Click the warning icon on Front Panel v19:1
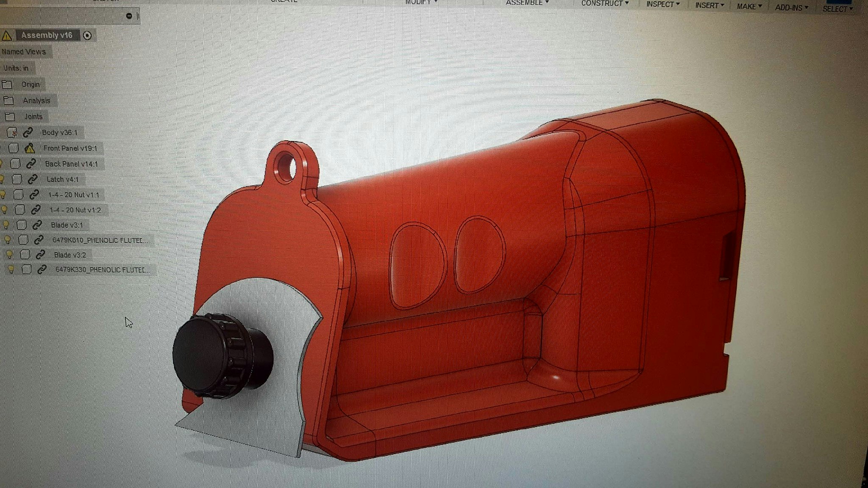The image size is (868, 488). point(30,148)
